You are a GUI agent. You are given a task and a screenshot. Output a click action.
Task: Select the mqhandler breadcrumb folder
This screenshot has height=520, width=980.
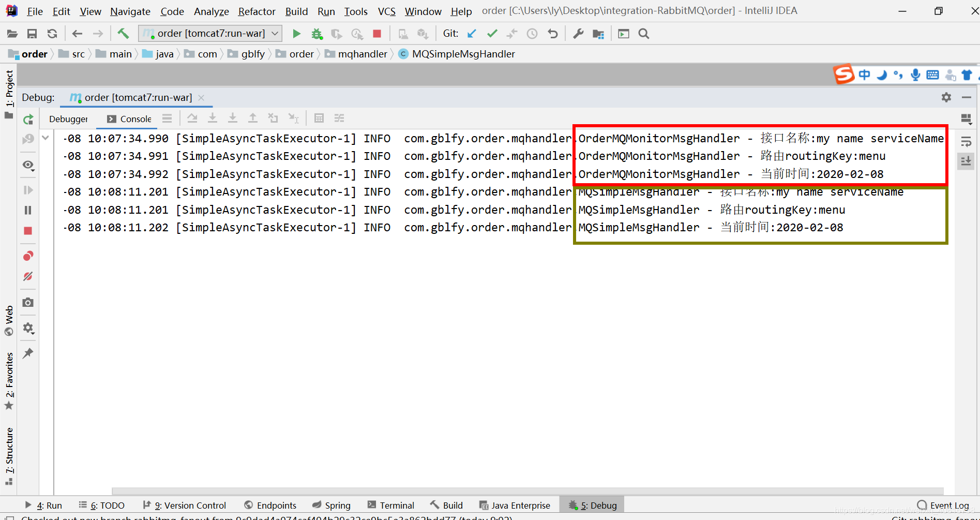pos(356,54)
